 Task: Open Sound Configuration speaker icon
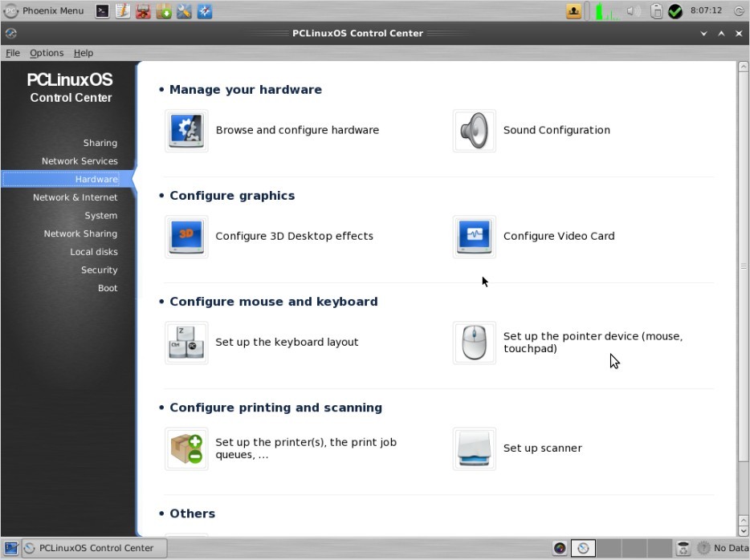coord(474,131)
